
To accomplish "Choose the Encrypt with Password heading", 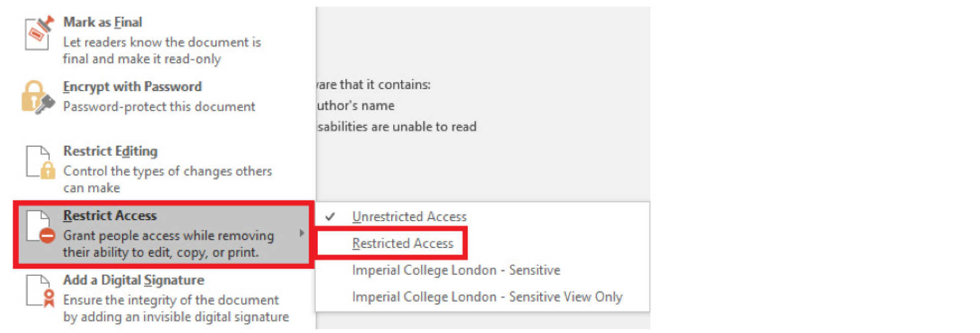I will 132,87.
